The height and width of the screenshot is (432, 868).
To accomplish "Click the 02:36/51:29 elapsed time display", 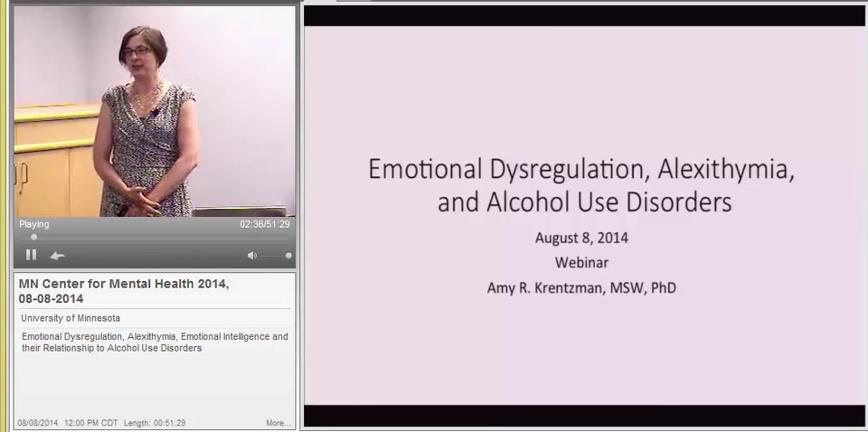I will 264,224.
